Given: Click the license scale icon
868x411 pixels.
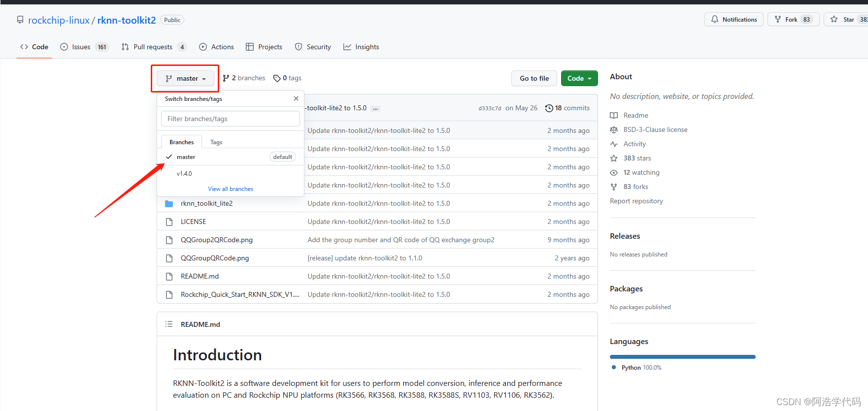Looking at the screenshot, I should (614, 129).
